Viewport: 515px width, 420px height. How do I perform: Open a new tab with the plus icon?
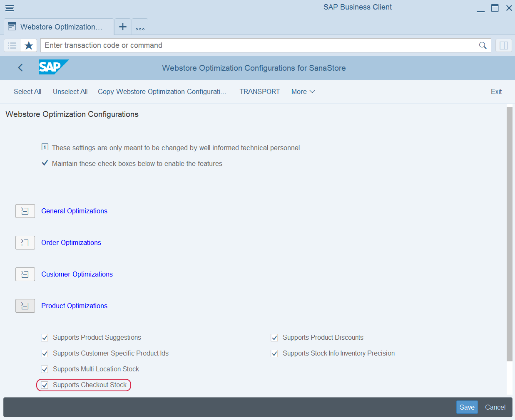[x=123, y=27]
